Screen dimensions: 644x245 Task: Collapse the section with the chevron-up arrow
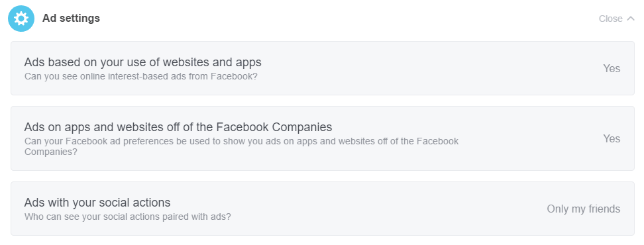point(631,19)
